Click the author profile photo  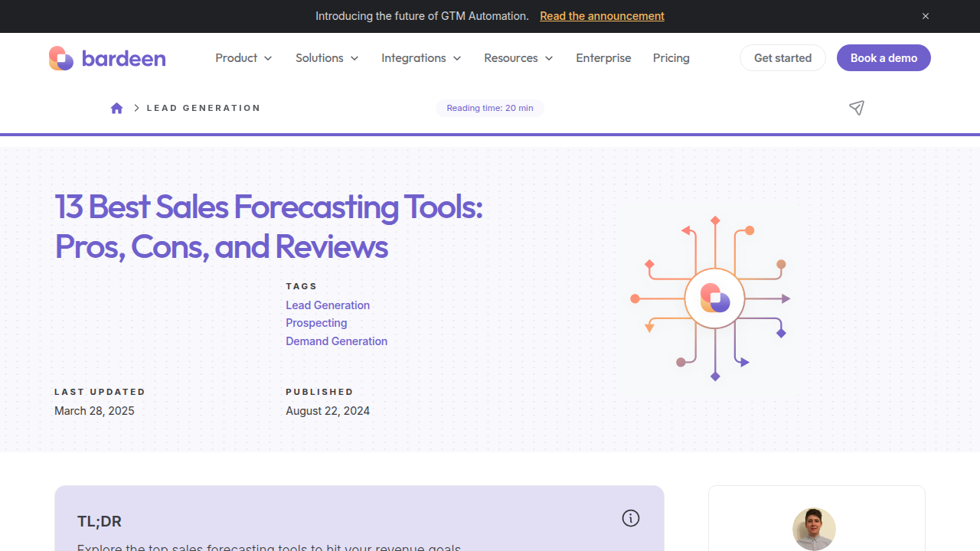[814, 529]
